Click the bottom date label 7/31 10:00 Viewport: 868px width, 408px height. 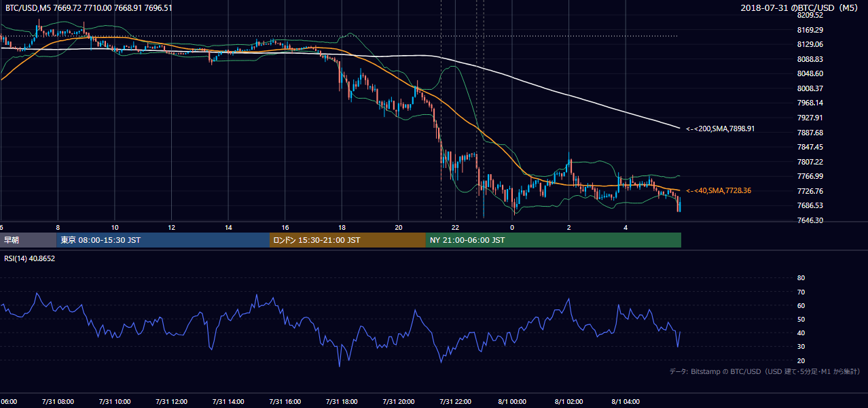(x=115, y=402)
